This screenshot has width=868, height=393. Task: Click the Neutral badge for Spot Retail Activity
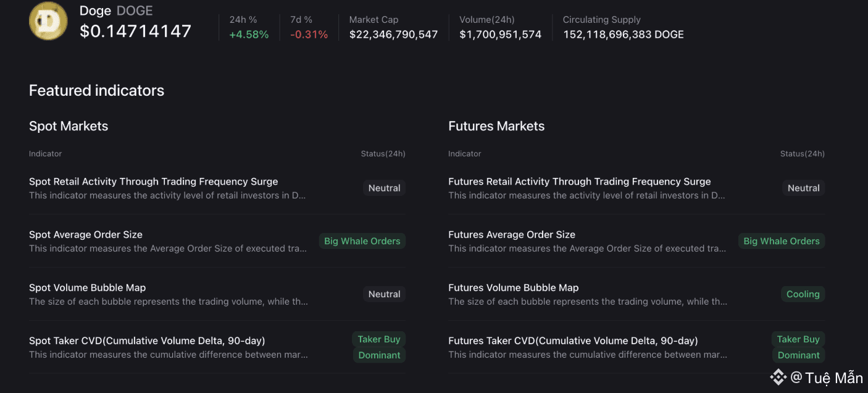[x=384, y=188]
